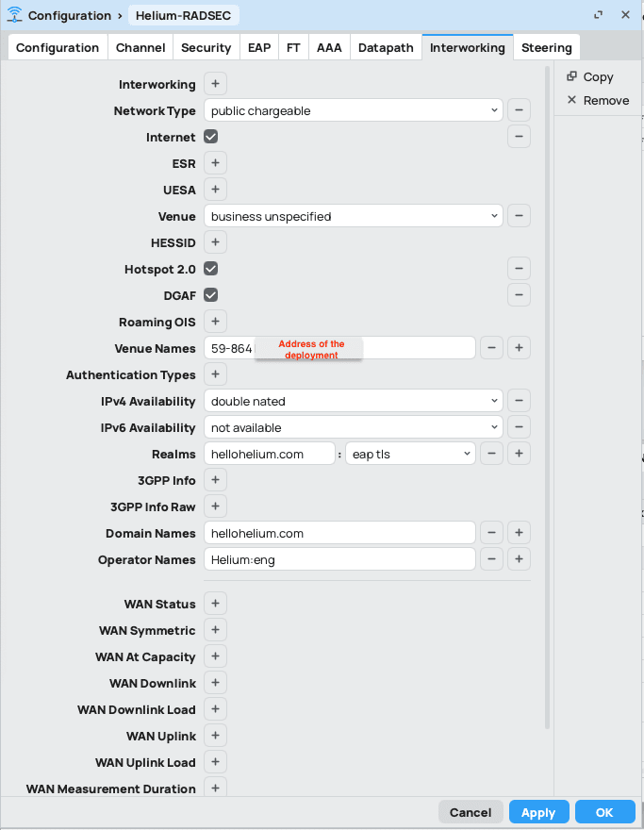Open the Realms eap tls dropdown
Screen dimensions: 644x830
411,454
